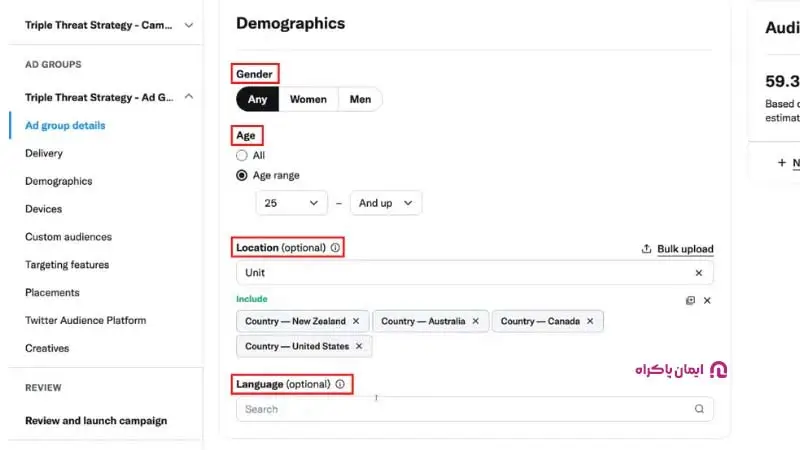This screenshot has width=800, height=450.
Task: Open Review and launch campaign
Action: 96,421
